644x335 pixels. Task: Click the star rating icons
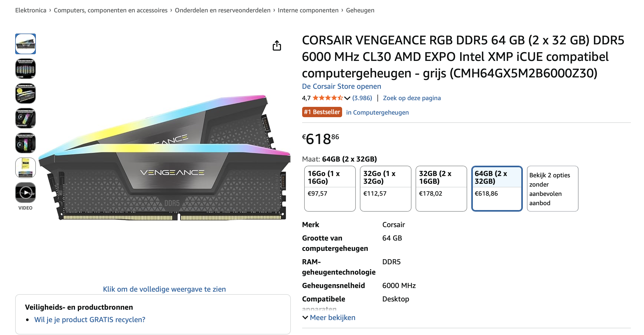point(327,98)
